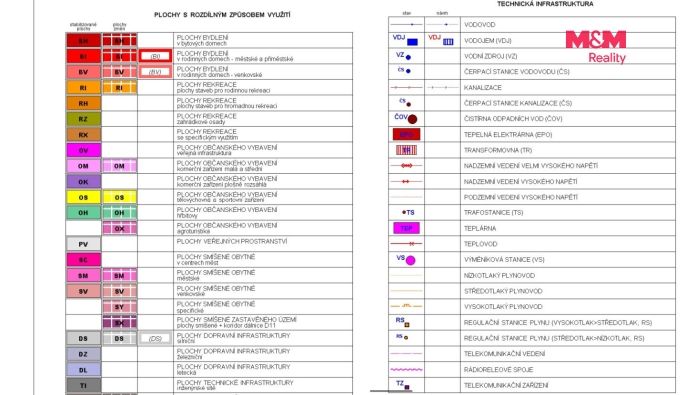Click the hatched green OH swatch

[x=119, y=213]
